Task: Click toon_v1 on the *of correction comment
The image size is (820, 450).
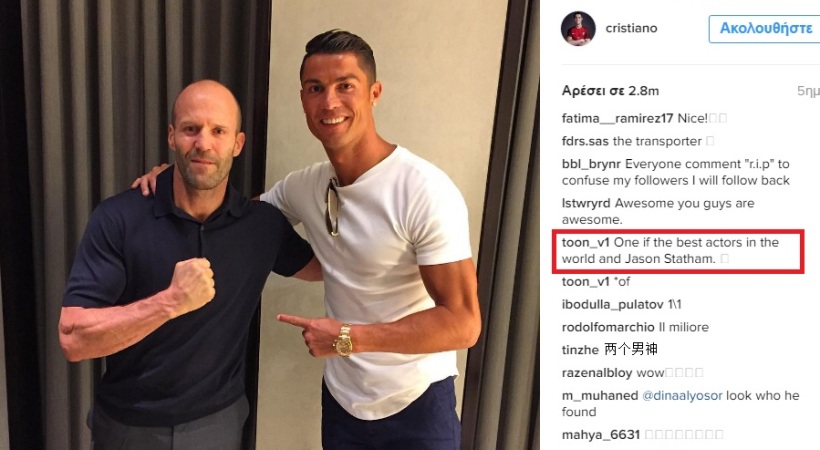Action: tap(585, 282)
